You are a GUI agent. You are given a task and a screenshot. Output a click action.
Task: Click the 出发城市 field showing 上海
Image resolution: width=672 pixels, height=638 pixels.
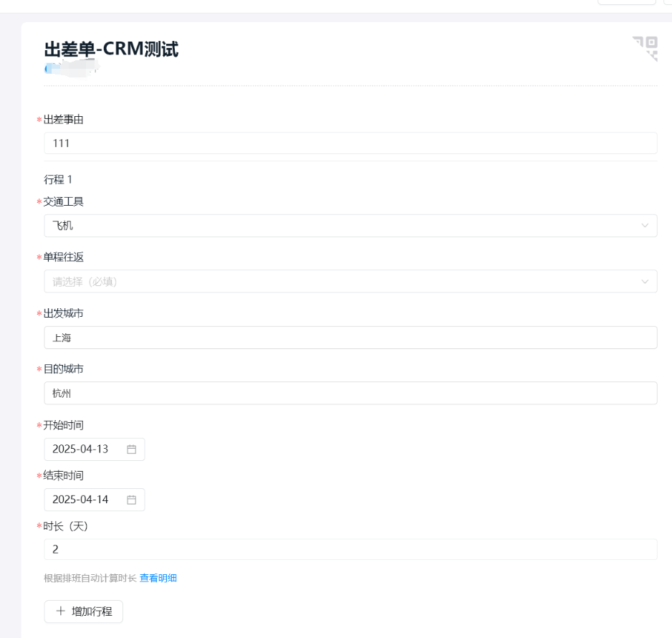coord(350,338)
